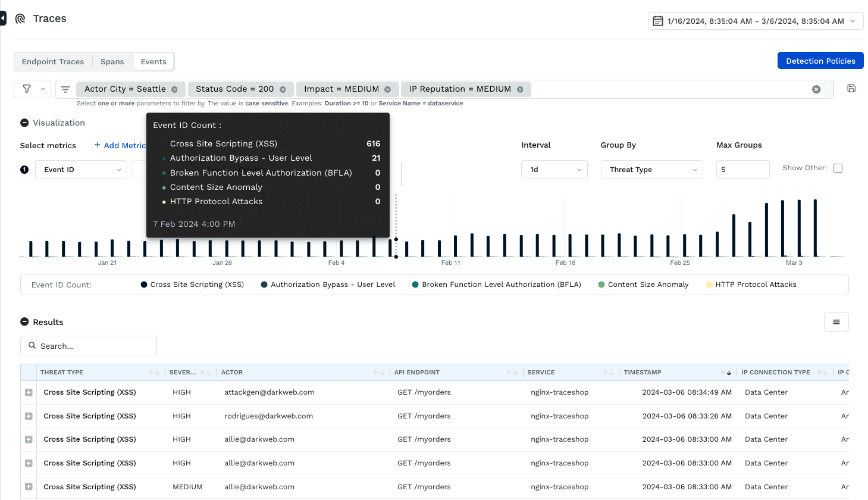The image size is (868, 500).
Task: Open the Event ID metric dropdown
Action: [81, 170]
